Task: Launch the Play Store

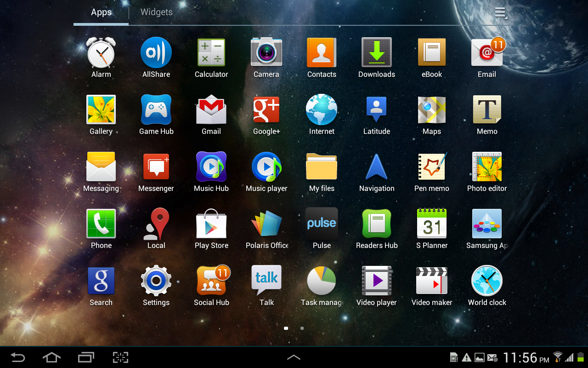Action: click(x=211, y=229)
